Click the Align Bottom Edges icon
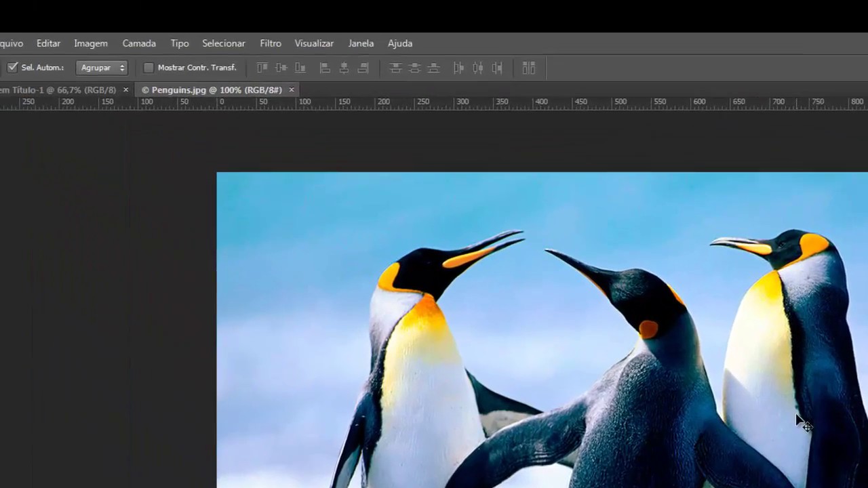868x488 pixels. tap(300, 68)
